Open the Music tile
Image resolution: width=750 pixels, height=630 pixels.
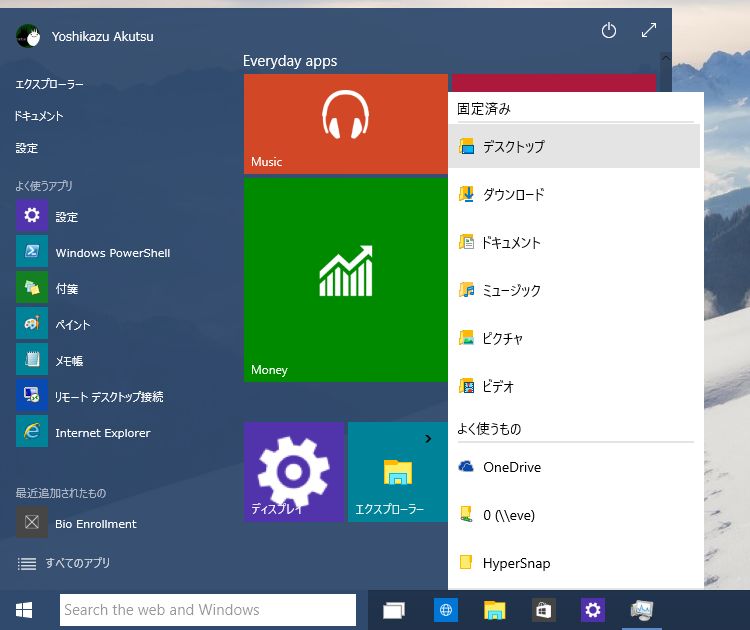pyautogui.click(x=345, y=124)
